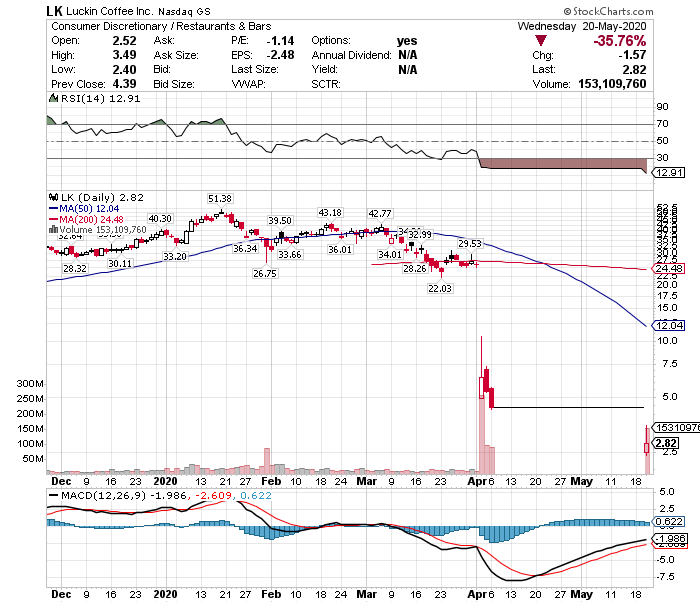Click the 2.82 last price axis tag

click(x=666, y=443)
